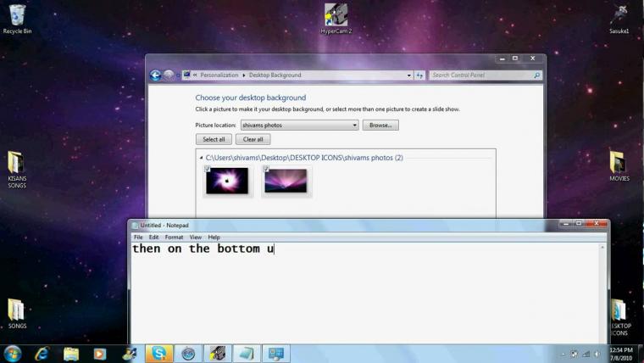Open Windows Media Player taskbar icon

click(x=99, y=354)
